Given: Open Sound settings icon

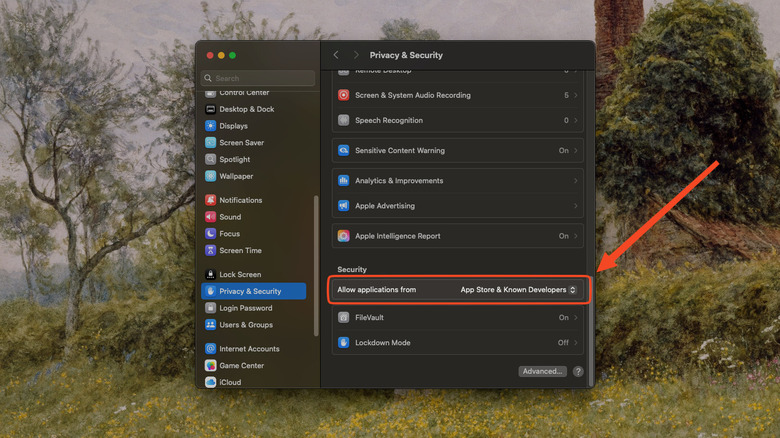Looking at the screenshot, I should (210, 217).
